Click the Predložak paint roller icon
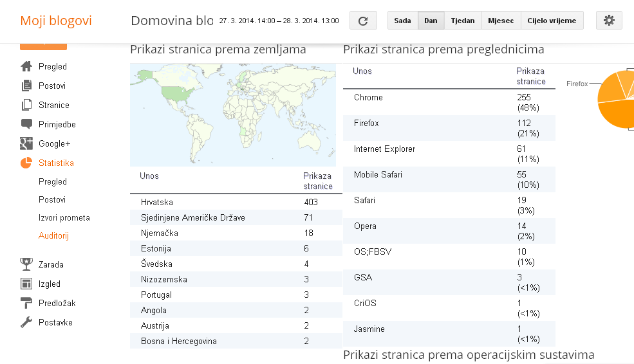 [x=26, y=303]
